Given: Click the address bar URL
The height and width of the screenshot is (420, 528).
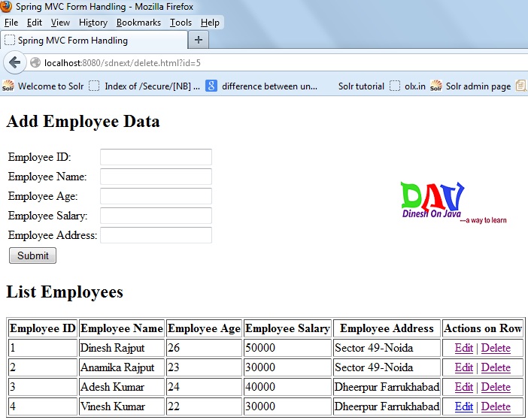Looking at the screenshot, I should pos(123,63).
